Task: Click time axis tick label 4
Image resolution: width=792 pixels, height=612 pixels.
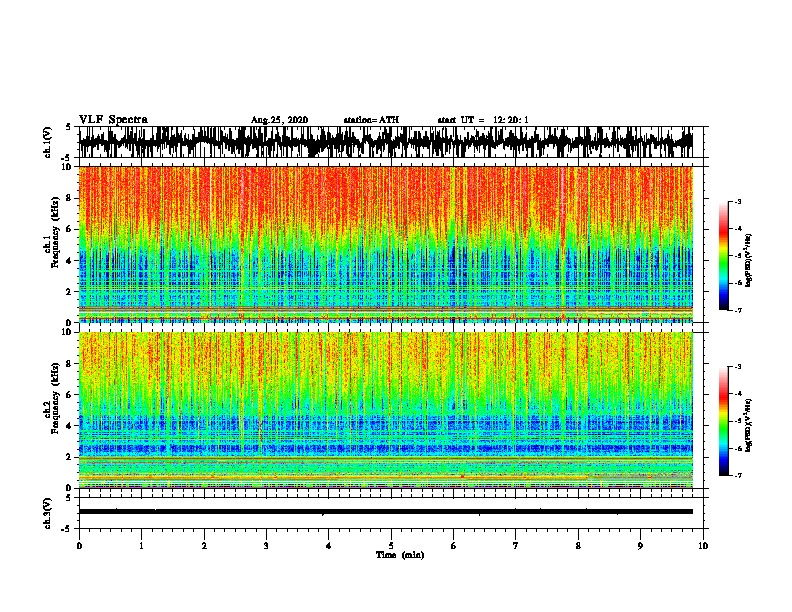Action: [x=329, y=546]
